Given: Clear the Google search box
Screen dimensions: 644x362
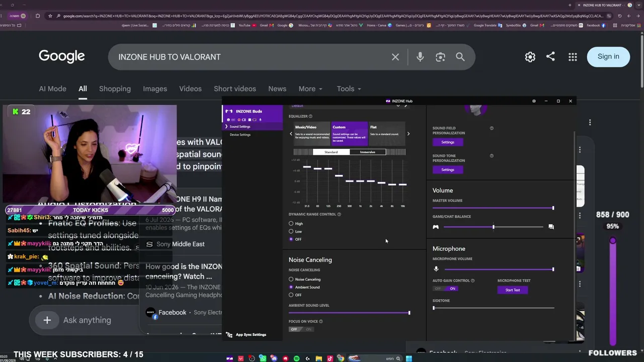Looking at the screenshot, I should (x=395, y=57).
